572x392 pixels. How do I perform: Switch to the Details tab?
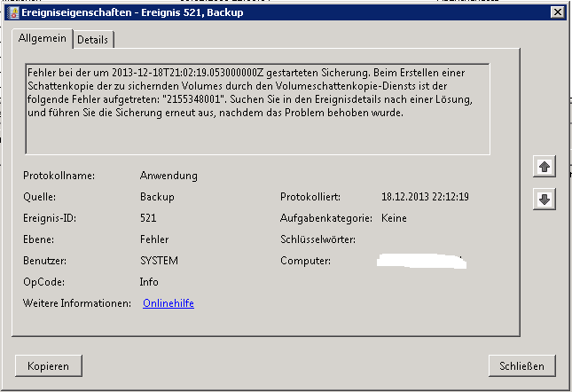point(93,40)
